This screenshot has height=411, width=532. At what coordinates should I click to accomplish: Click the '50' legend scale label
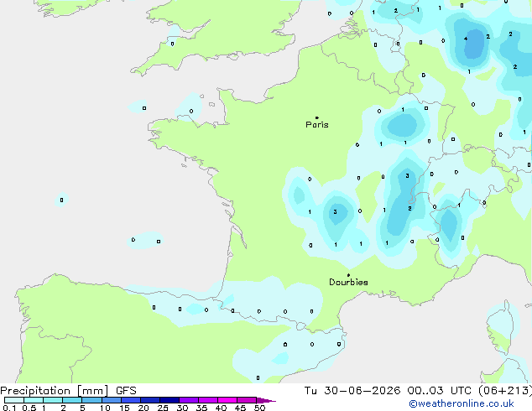tap(259, 408)
